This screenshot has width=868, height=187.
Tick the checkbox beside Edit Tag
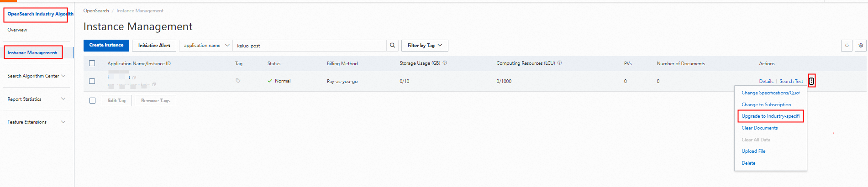pyautogui.click(x=92, y=100)
